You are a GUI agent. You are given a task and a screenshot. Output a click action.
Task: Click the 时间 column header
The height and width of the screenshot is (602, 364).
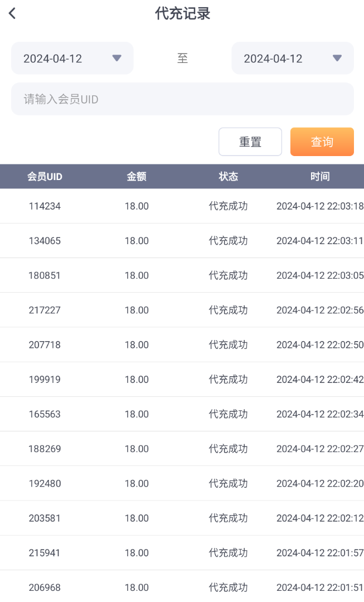[320, 177]
